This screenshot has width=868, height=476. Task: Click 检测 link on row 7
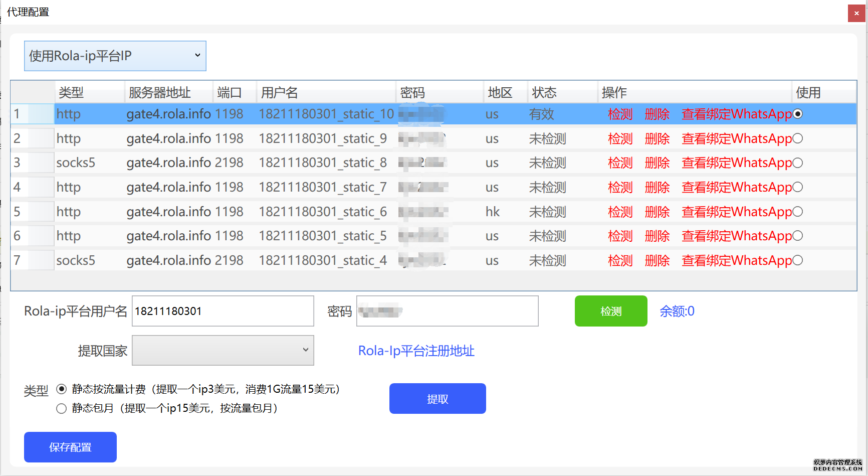tap(620, 260)
